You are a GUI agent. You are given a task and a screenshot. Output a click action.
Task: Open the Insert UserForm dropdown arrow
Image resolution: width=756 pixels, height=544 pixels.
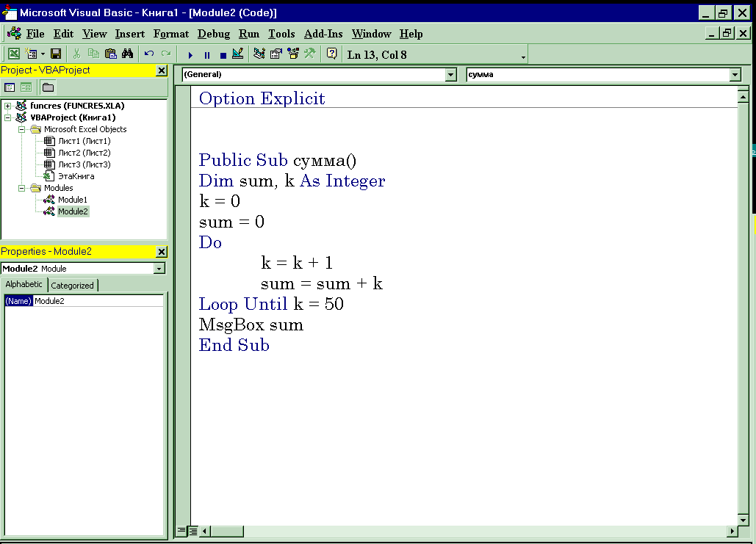43,54
